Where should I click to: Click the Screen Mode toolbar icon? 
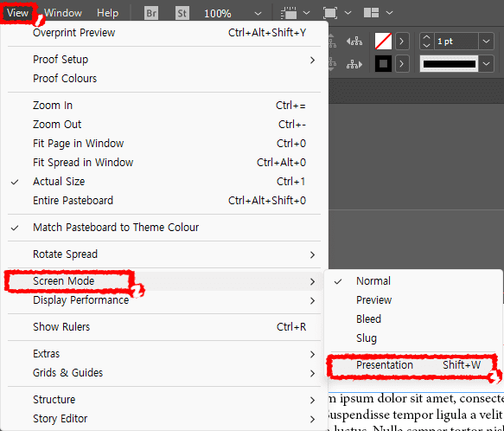tap(330, 13)
